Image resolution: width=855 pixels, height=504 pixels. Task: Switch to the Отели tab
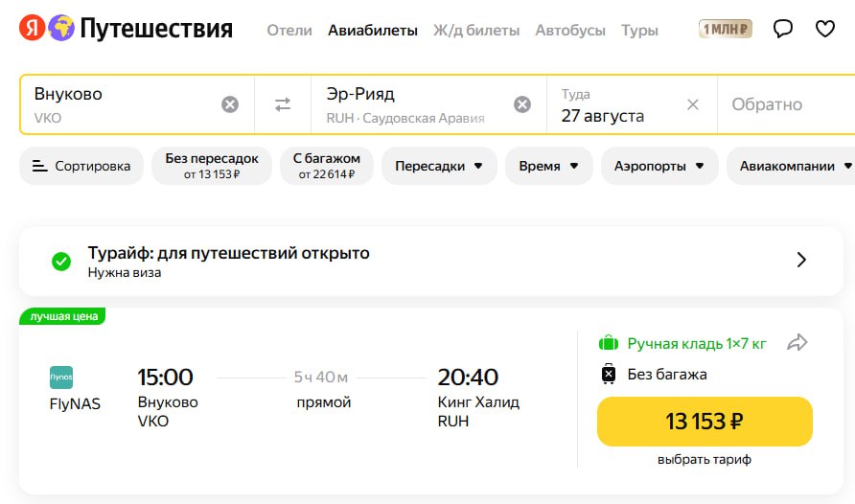[x=289, y=30]
